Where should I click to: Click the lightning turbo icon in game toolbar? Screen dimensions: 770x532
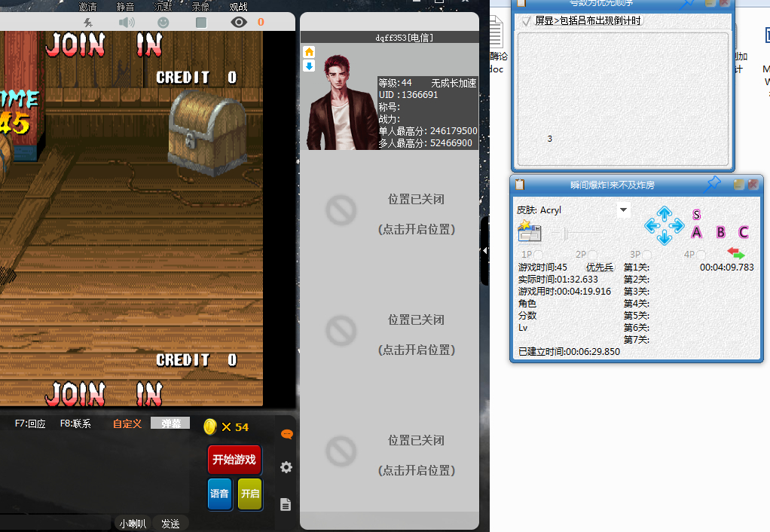[x=88, y=23]
